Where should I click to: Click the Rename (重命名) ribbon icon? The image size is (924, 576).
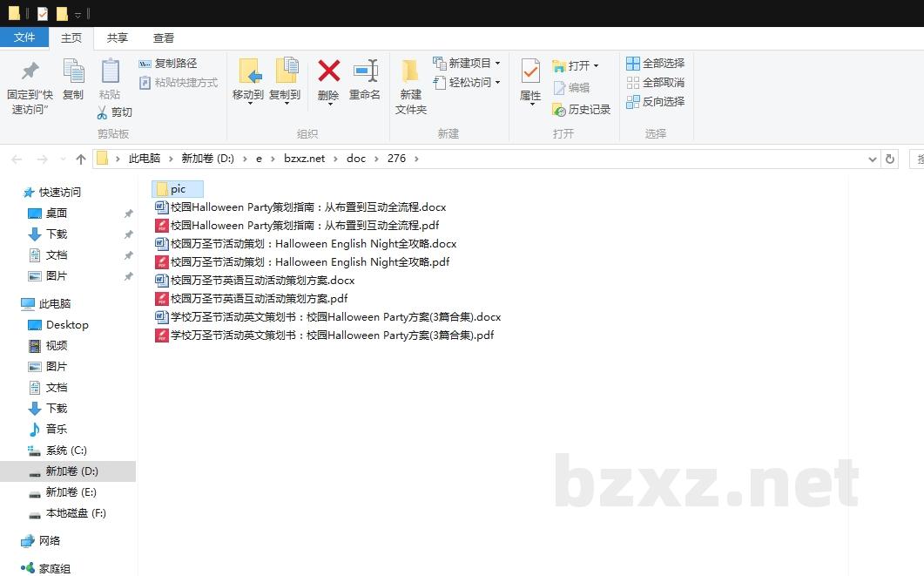[x=365, y=71]
